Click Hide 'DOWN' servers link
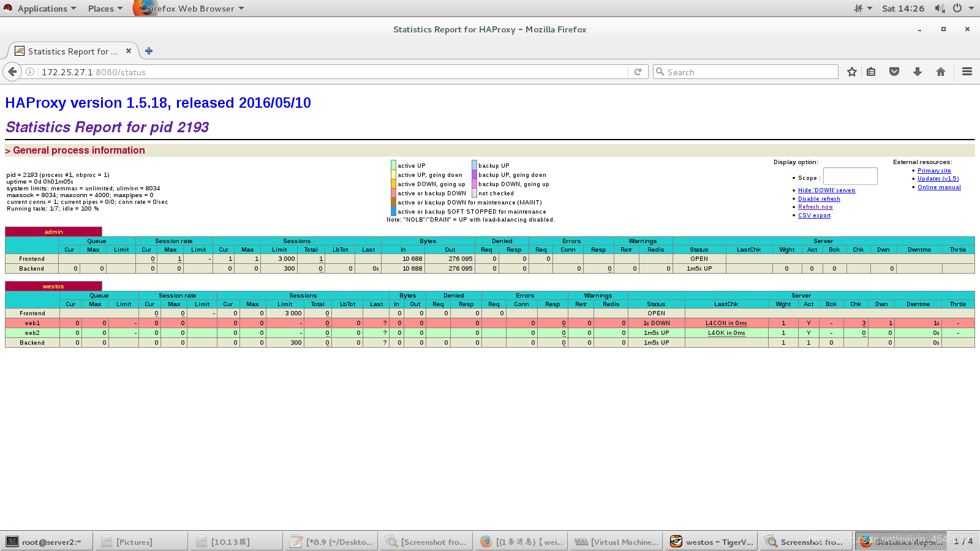This screenshot has width=980, height=551. tap(826, 190)
